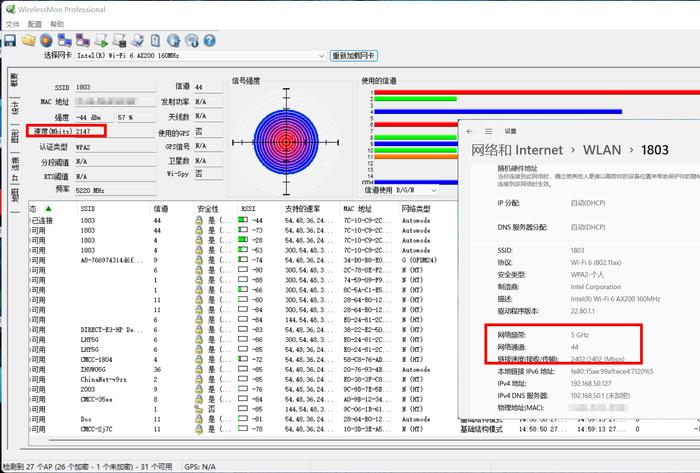Click the 频率 field showing 5220 MHz
Image resolution: width=700 pixels, height=473 pixels.
pyautogui.click(x=115, y=190)
